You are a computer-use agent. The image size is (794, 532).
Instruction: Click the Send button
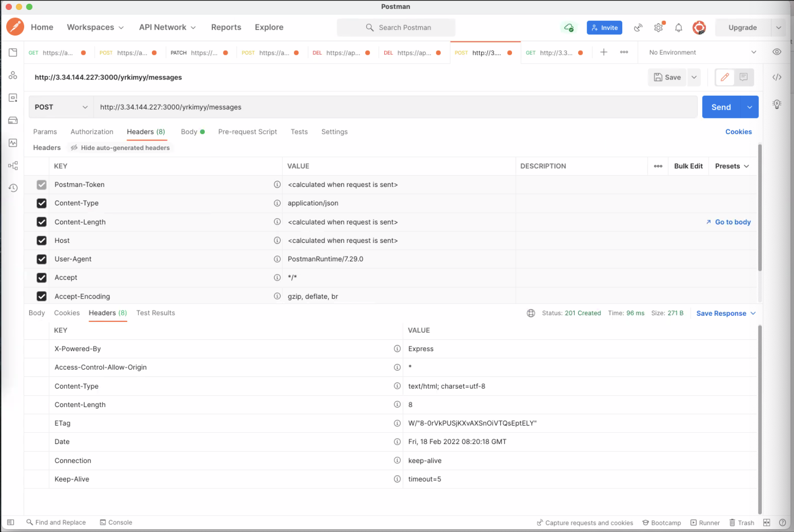[x=721, y=107]
